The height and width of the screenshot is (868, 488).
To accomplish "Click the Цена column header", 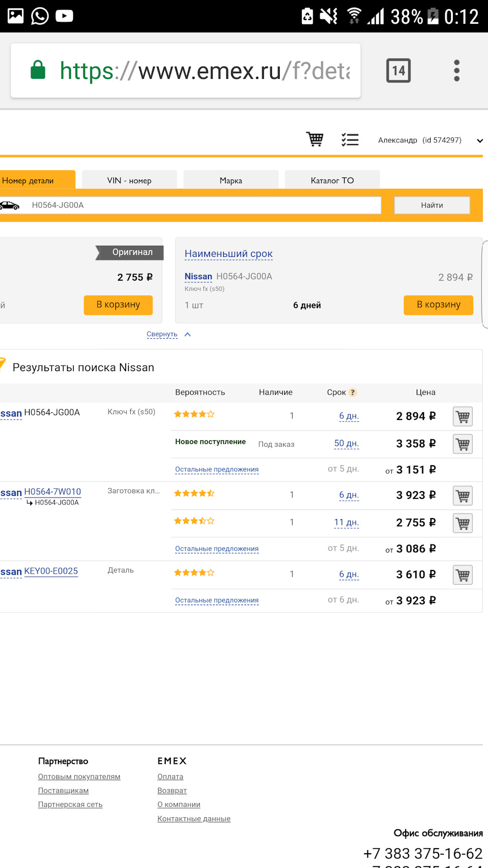I will click(x=425, y=393).
